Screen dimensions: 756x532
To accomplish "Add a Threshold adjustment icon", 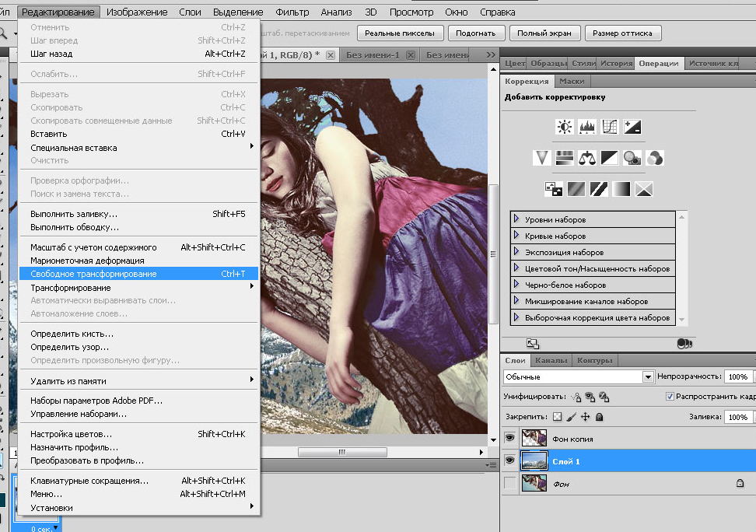I will [x=599, y=188].
